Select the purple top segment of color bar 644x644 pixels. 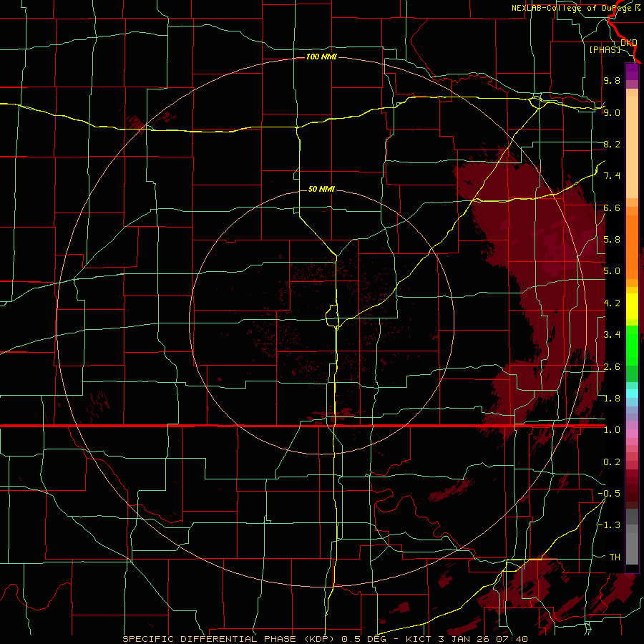(632, 72)
